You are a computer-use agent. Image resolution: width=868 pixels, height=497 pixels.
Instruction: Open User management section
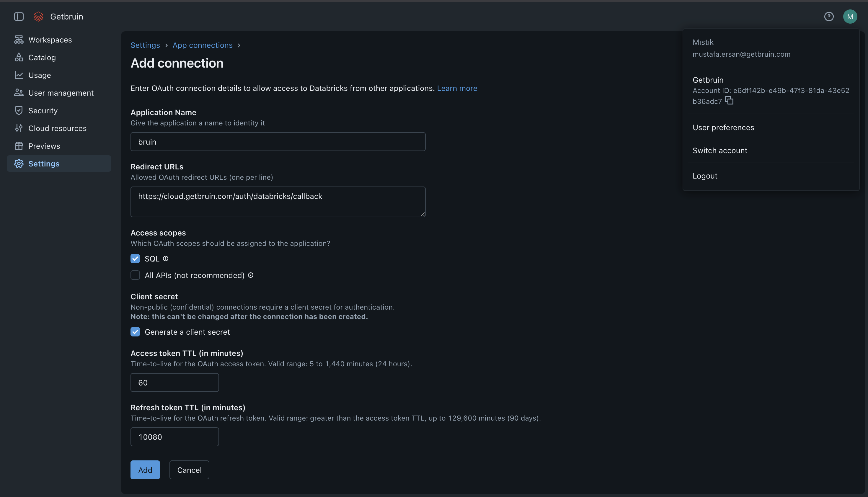point(59,93)
